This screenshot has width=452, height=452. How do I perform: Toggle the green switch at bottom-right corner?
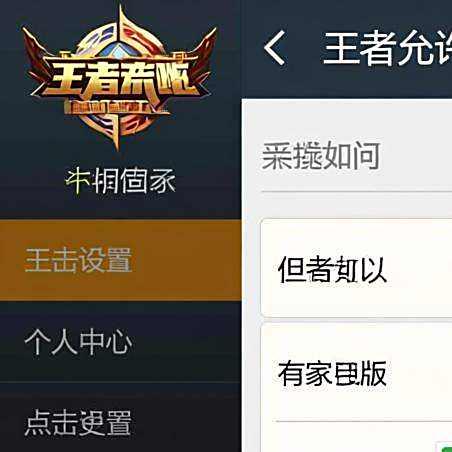coord(445,447)
